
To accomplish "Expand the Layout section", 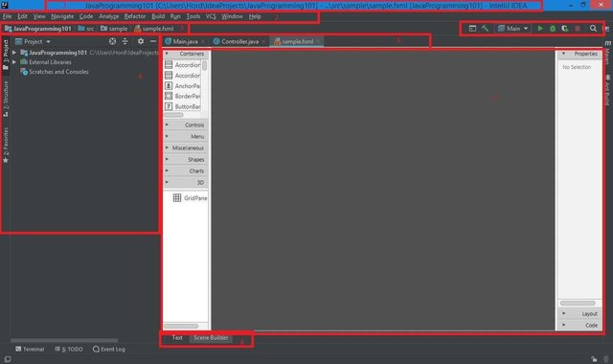I will click(579, 313).
